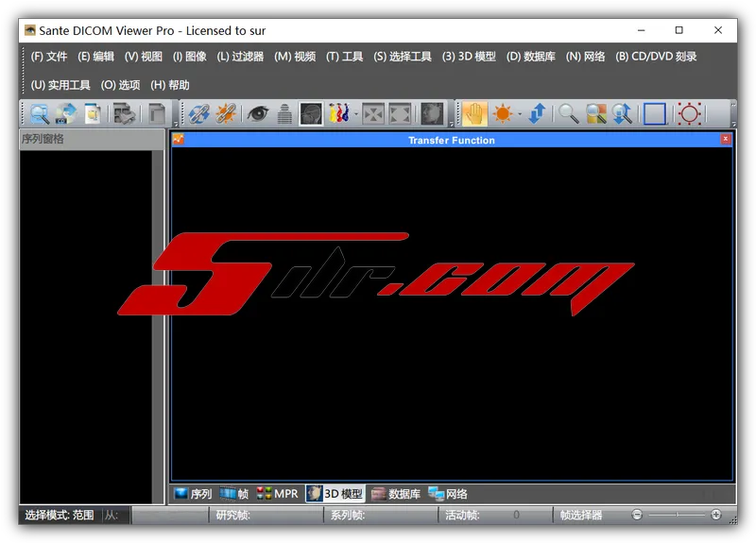Screen dimensions: 756x543
Task: Open the (M) 视频 menu
Action: tap(295, 57)
